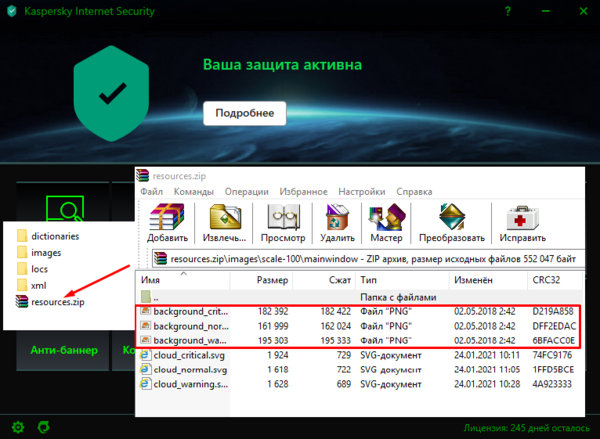Image resolution: width=600 pixels, height=439 pixels.
Task: Click the CRC32 value DFF2EDAC
Action: pos(554,326)
